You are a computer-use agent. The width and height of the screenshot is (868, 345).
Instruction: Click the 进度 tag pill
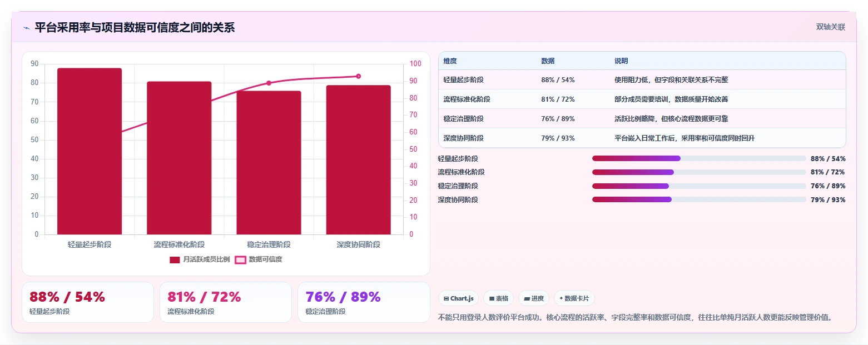click(x=534, y=298)
